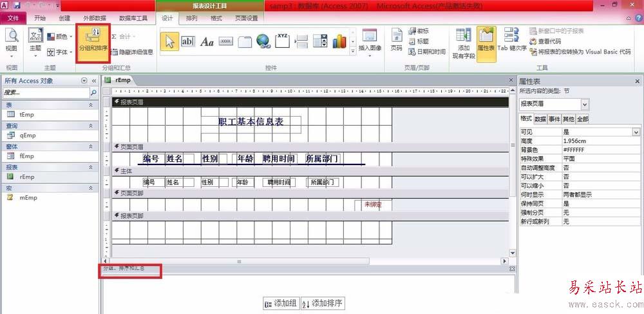
Task: Select the Label (Aa) control
Action: (x=207, y=41)
